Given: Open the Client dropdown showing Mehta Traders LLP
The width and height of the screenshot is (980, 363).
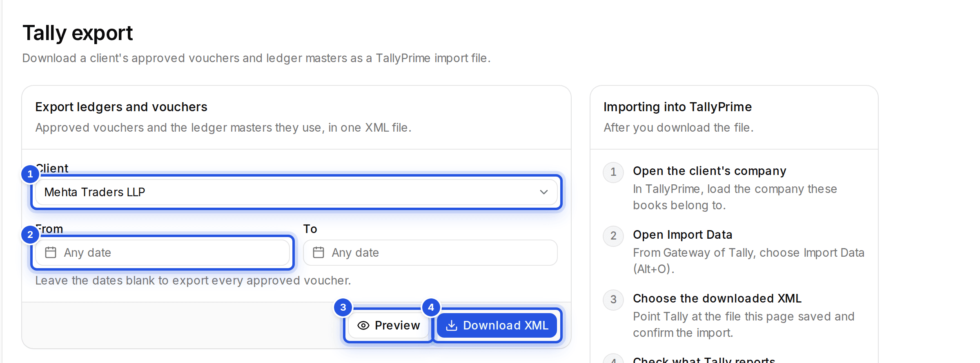Looking at the screenshot, I should tap(296, 192).
